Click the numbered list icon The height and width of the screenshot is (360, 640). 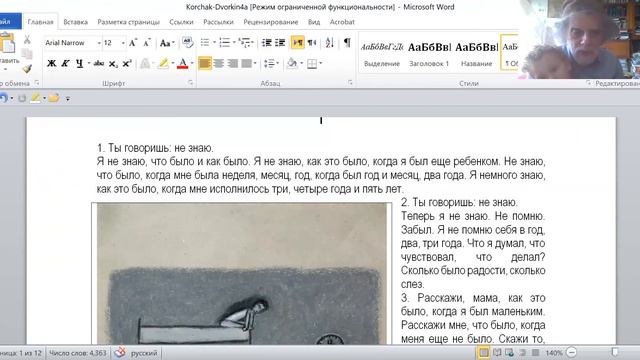point(224,42)
